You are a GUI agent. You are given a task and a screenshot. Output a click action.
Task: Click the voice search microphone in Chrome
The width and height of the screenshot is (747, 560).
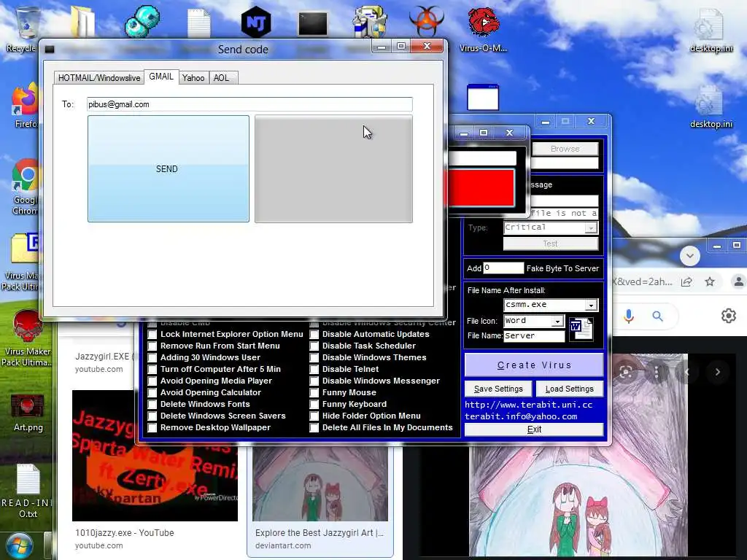pos(629,316)
